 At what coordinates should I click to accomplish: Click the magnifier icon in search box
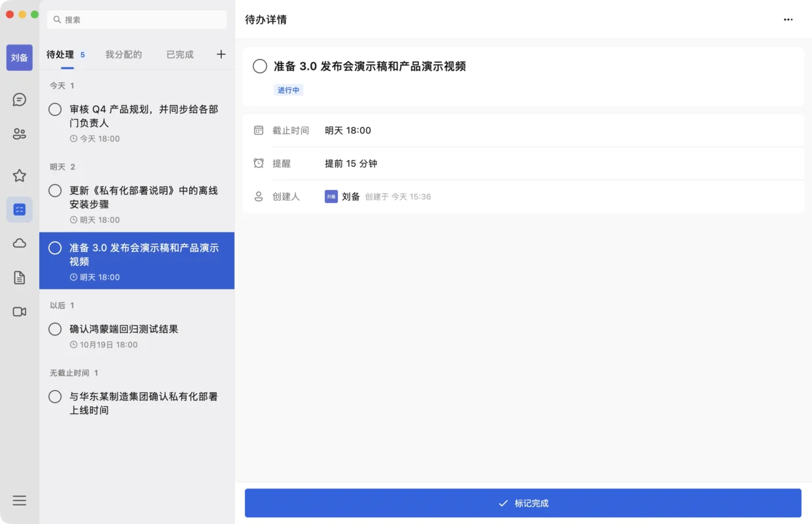click(58, 20)
